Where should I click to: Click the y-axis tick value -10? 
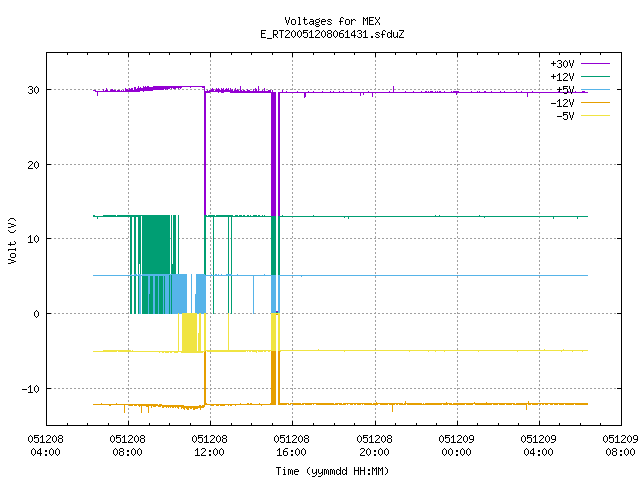coord(31,389)
